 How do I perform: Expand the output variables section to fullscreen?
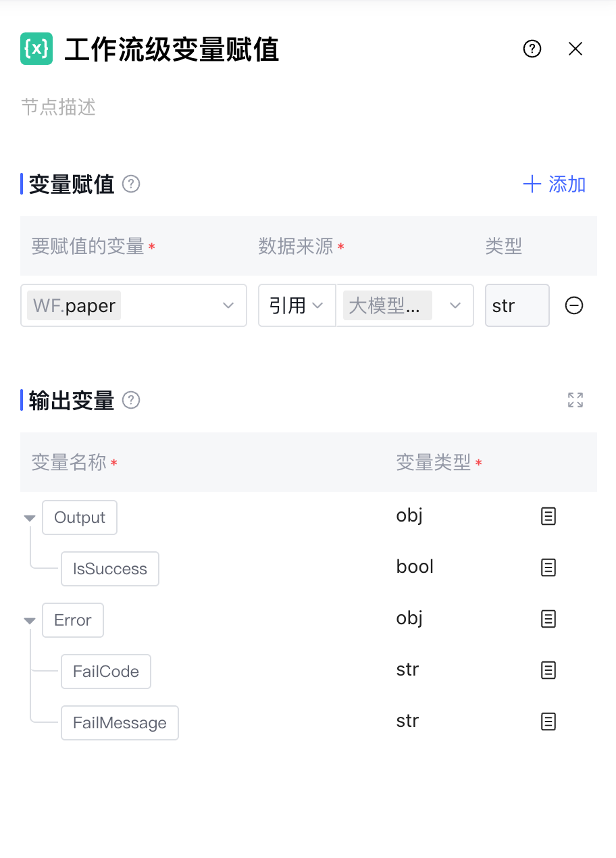[575, 400]
